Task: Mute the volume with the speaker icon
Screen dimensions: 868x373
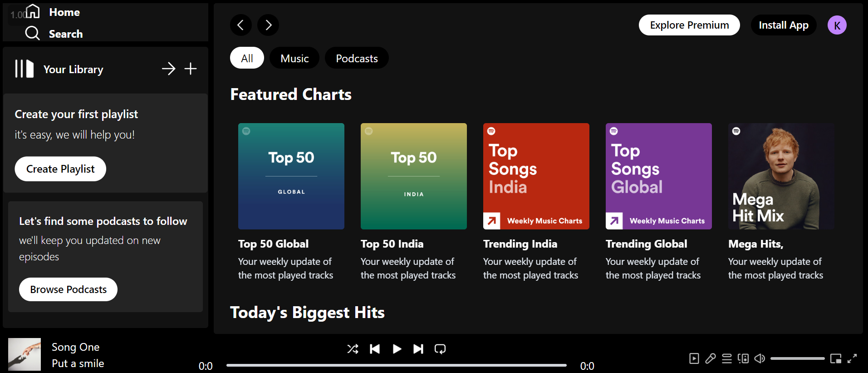Action: tap(760, 358)
